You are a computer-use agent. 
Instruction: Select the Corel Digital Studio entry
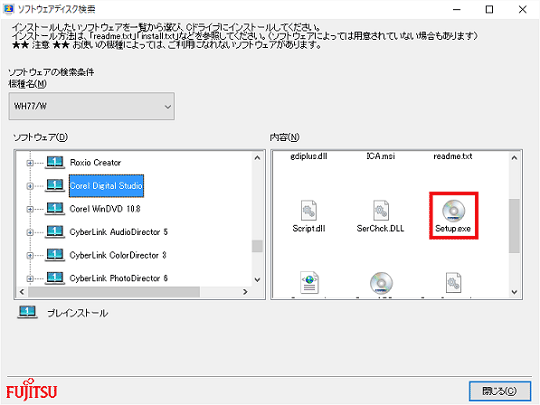pyautogui.click(x=106, y=186)
